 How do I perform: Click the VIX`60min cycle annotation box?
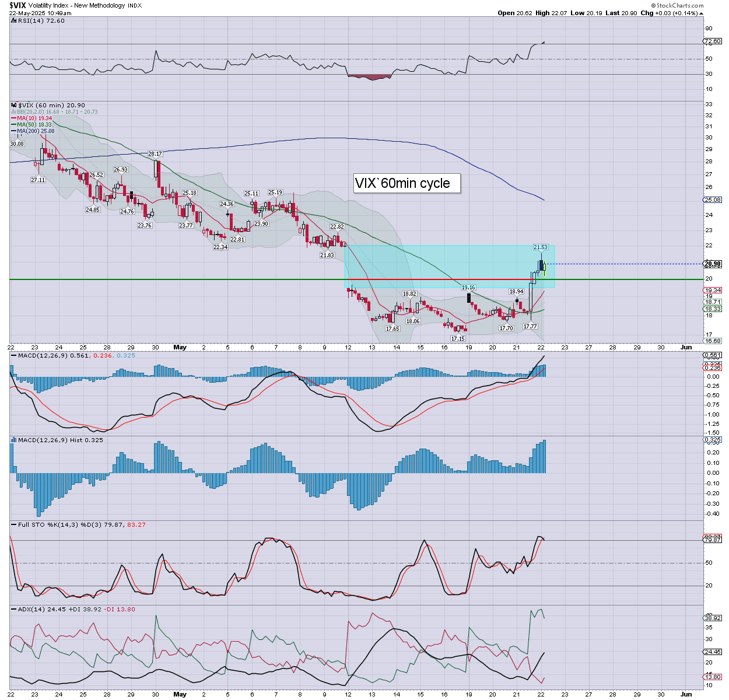tap(406, 183)
